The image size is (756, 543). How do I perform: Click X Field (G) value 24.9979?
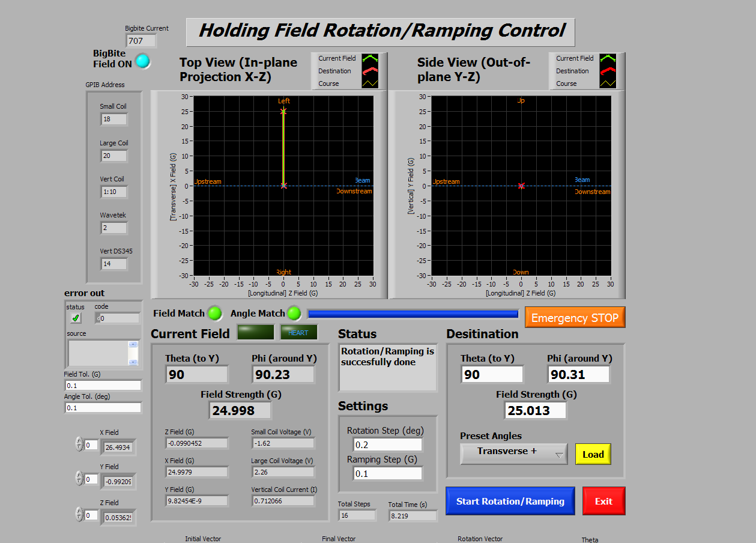coord(197,472)
